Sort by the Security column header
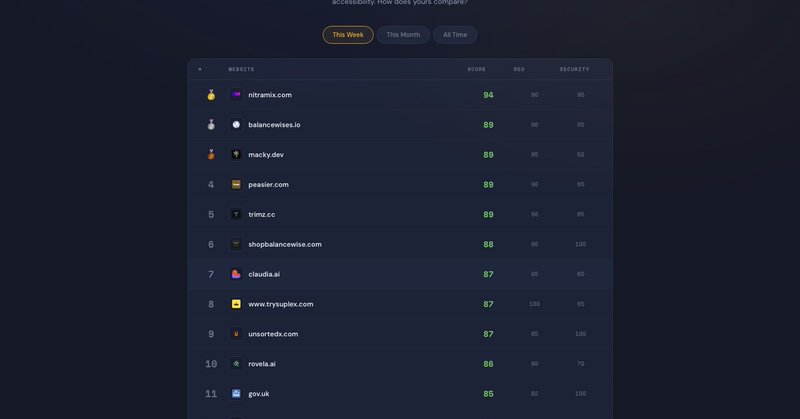 (574, 69)
